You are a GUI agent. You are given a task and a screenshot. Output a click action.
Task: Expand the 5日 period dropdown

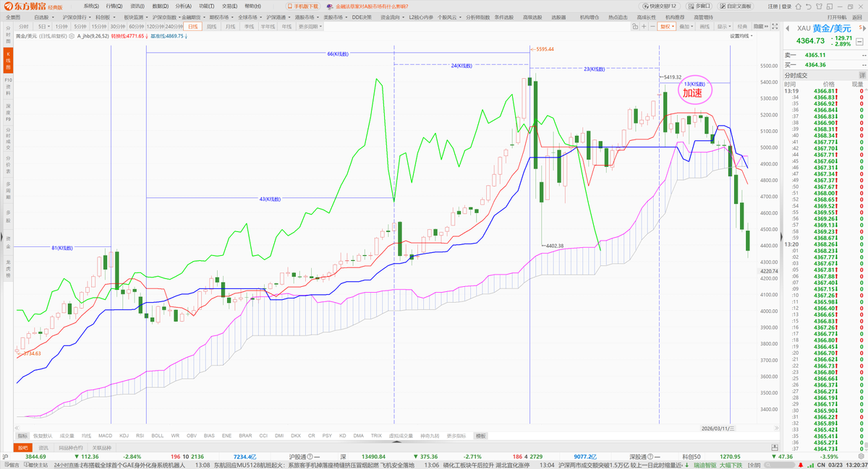[43, 26]
